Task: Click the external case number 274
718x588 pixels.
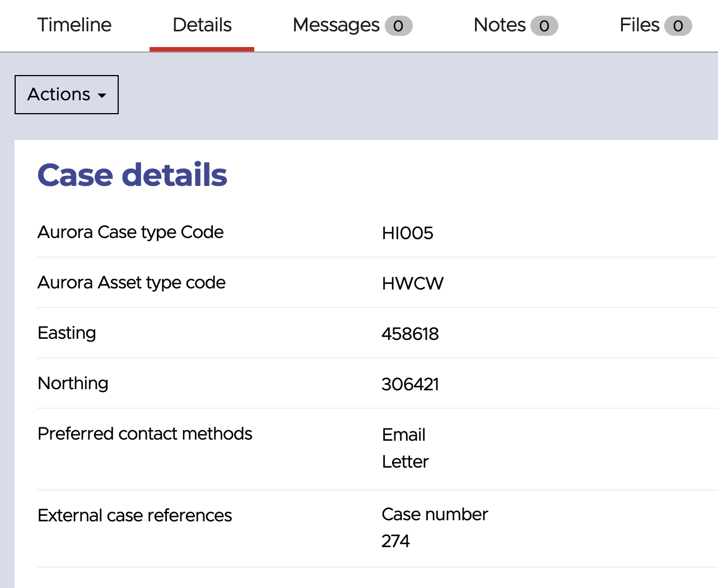Action: (396, 541)
